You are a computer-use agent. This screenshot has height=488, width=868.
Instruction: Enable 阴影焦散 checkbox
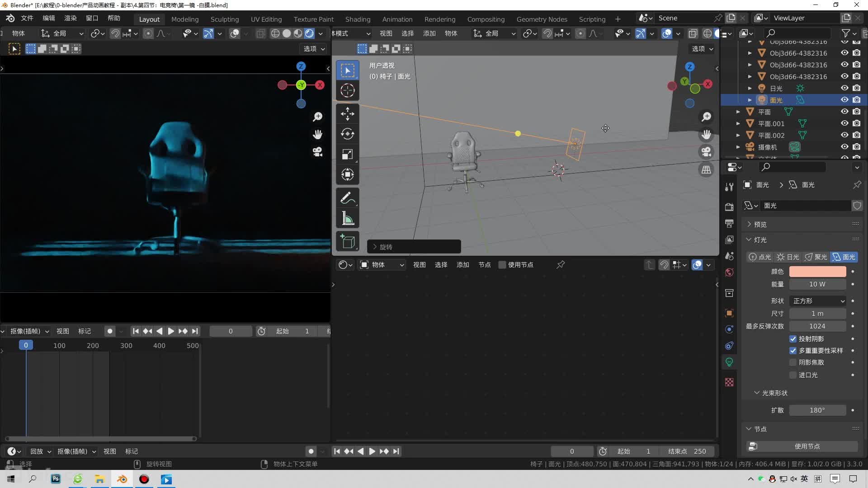click(x=793, y=362)
